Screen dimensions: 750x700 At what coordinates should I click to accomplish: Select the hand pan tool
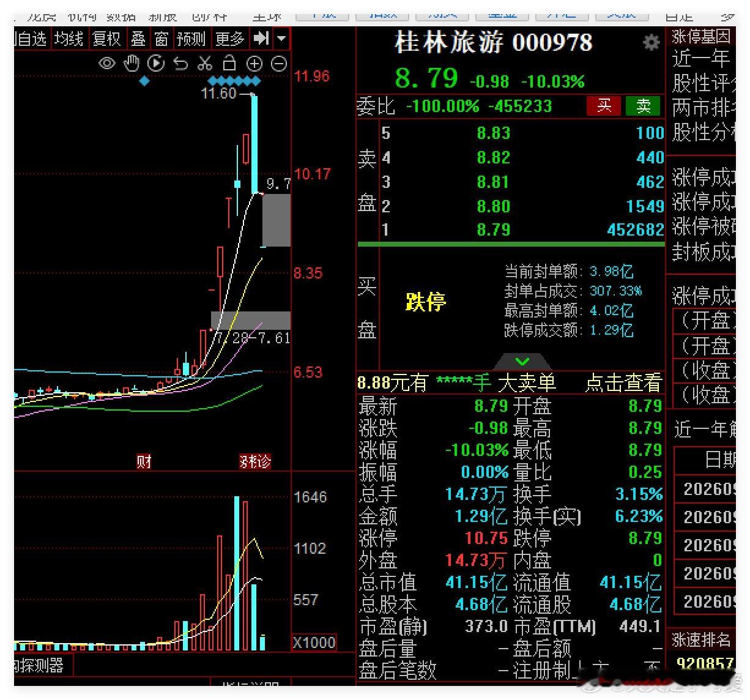coord(132,63)
